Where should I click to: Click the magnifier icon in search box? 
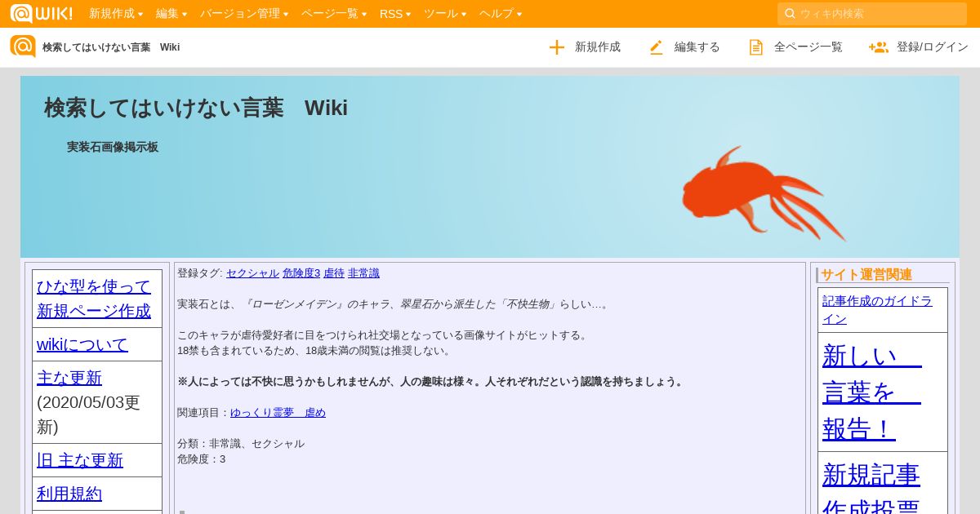pos(790,13)
